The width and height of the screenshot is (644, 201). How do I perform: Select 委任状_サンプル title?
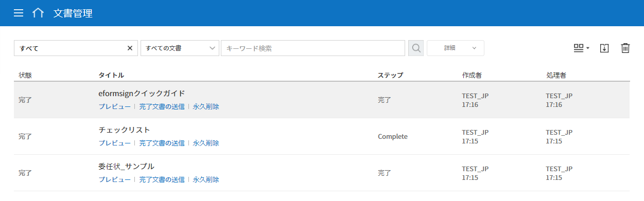coord(126,167)
